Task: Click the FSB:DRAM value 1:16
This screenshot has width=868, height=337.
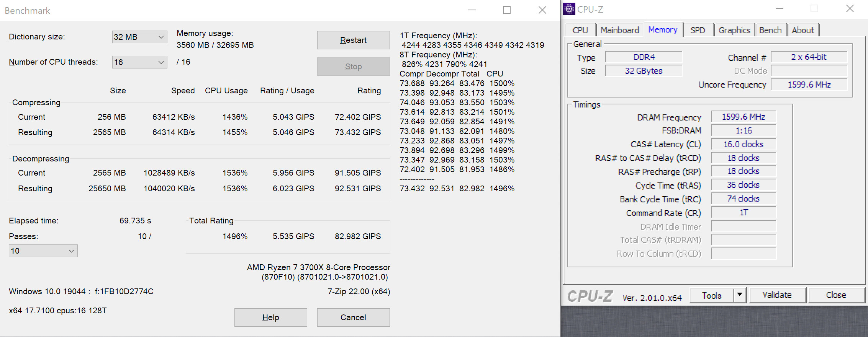Action: (x=744, y=131)
